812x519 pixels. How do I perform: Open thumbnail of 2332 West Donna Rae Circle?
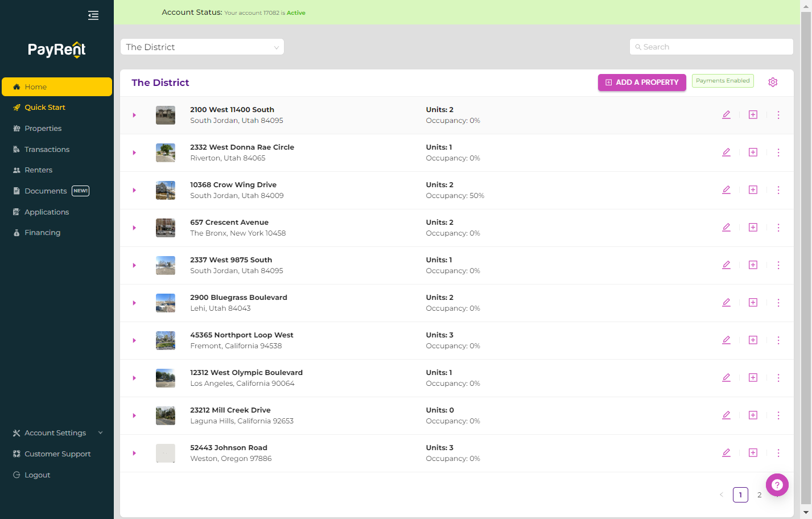tap(166, 153)
